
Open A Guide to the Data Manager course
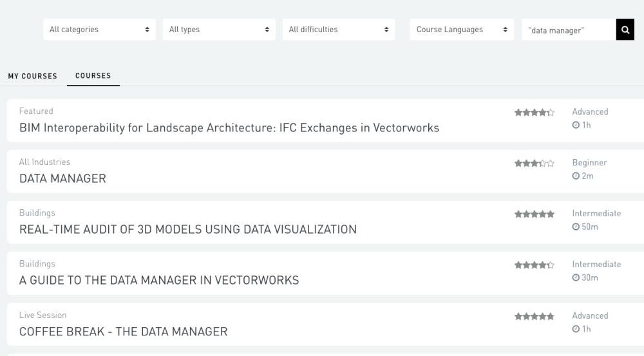pos(159,281)
